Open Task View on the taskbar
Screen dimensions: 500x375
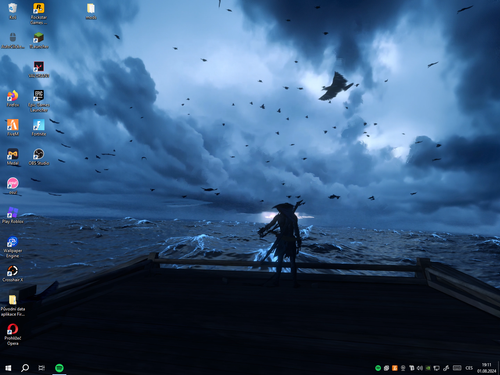(42, 368)
